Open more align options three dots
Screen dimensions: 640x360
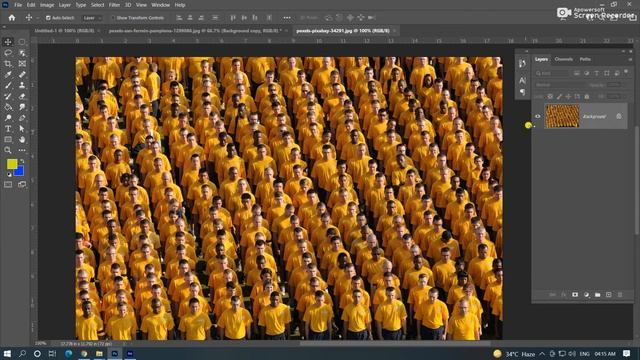tap(287, 18)
